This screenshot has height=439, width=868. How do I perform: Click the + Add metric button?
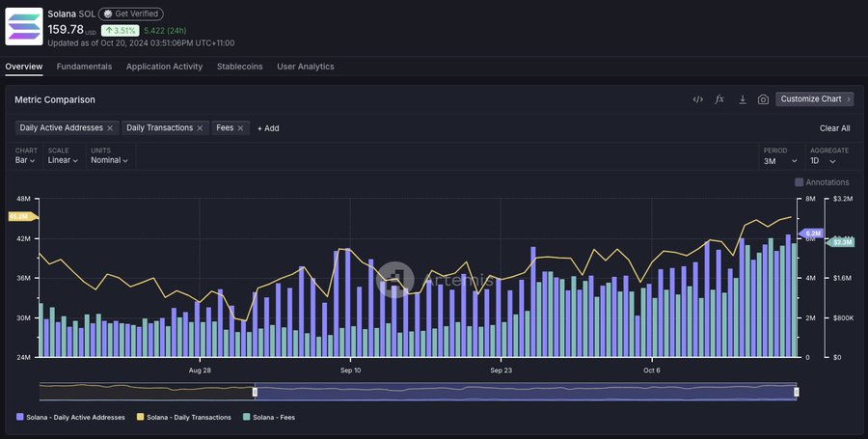coord(268,128)
